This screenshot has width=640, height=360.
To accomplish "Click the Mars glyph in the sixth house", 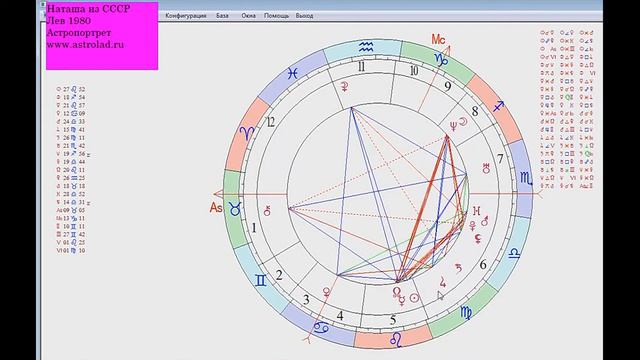I will pos(485,221).
